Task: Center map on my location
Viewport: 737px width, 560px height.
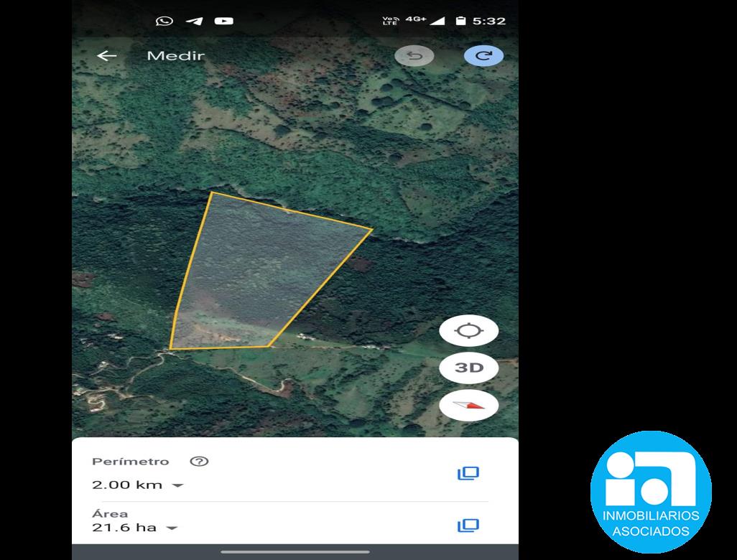Action: tap(468, 331)
